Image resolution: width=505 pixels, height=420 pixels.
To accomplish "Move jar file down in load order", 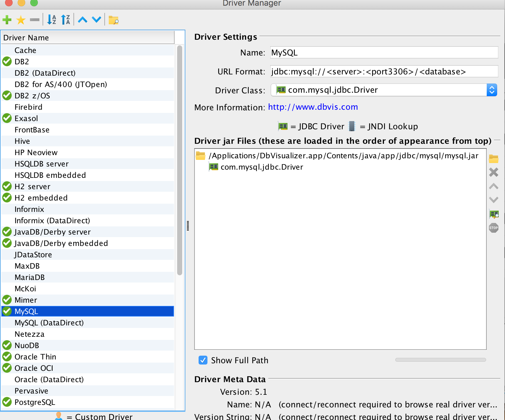I will (494, 200).
